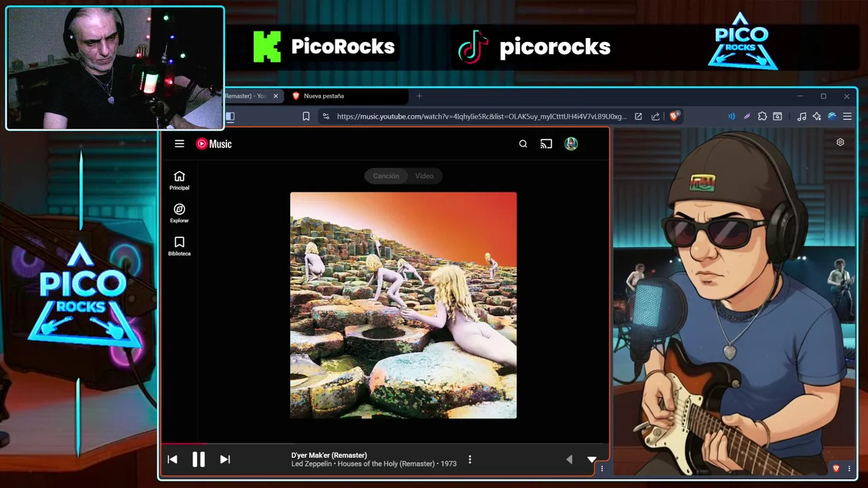Viewport: 868px width, 488px height.
Task: Switch to Video mode
Action: pos(425,176)
